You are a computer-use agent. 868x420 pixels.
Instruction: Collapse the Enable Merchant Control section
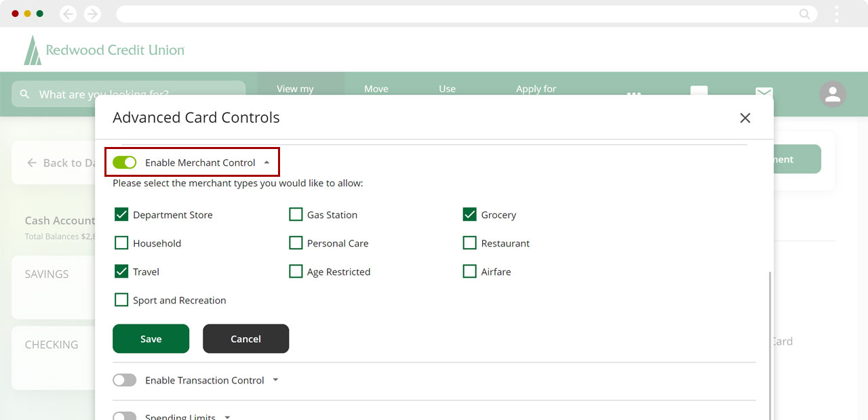(267, 163)
